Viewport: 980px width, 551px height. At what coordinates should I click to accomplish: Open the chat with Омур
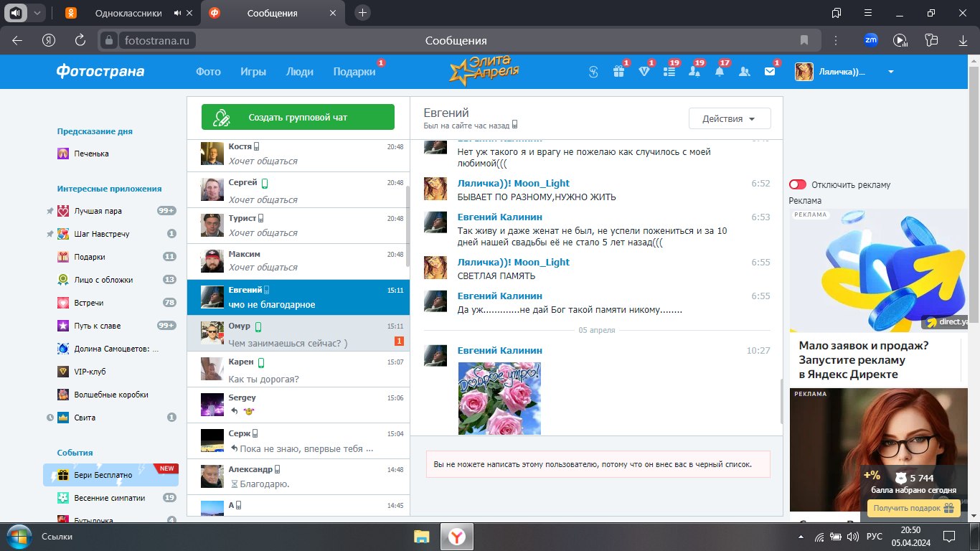(298, 334)
